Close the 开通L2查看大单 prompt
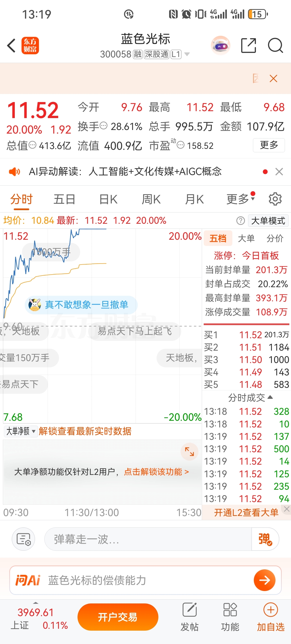This screenshot has width=291, height=644. (x=287, y=509)
